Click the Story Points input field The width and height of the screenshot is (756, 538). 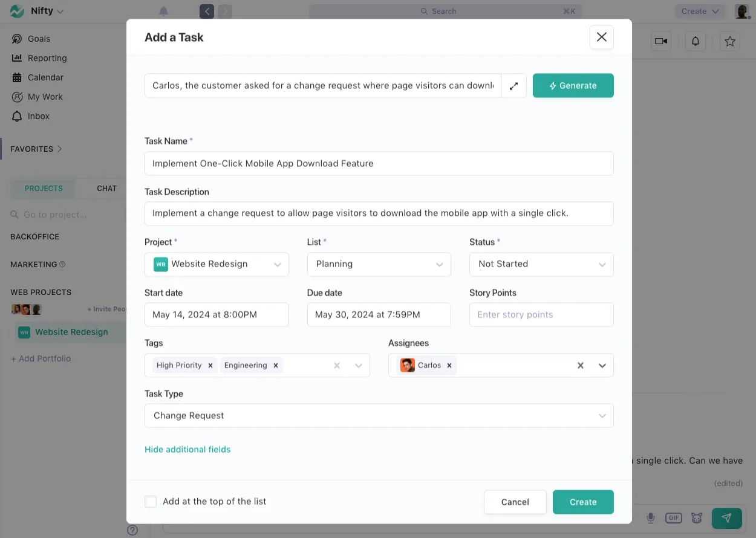tap(541, 314)
